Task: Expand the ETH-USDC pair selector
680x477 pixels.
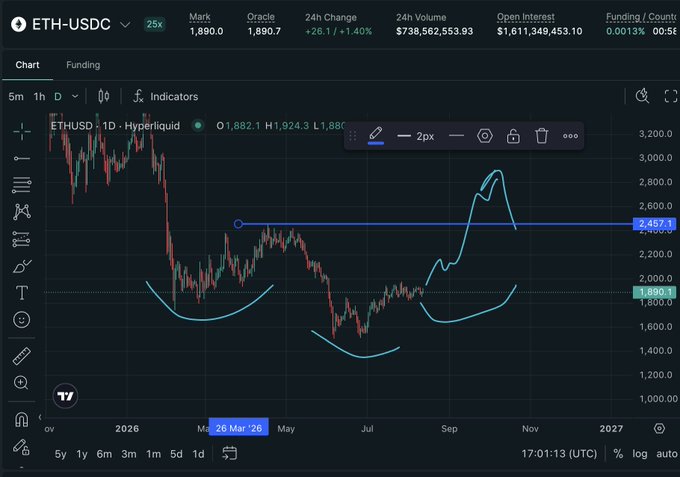Action: coord(125,25)
